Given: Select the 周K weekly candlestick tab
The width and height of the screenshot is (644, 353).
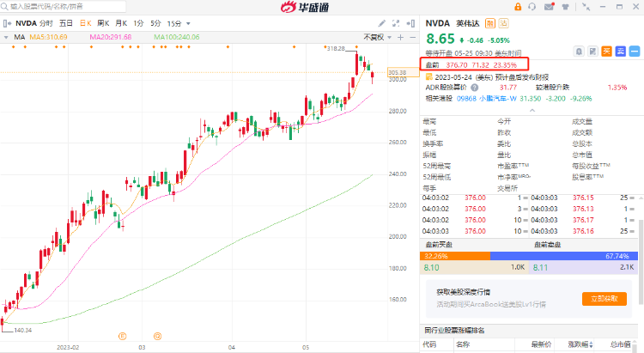Looking at the screenshot, I should click(x=103, y=23).
